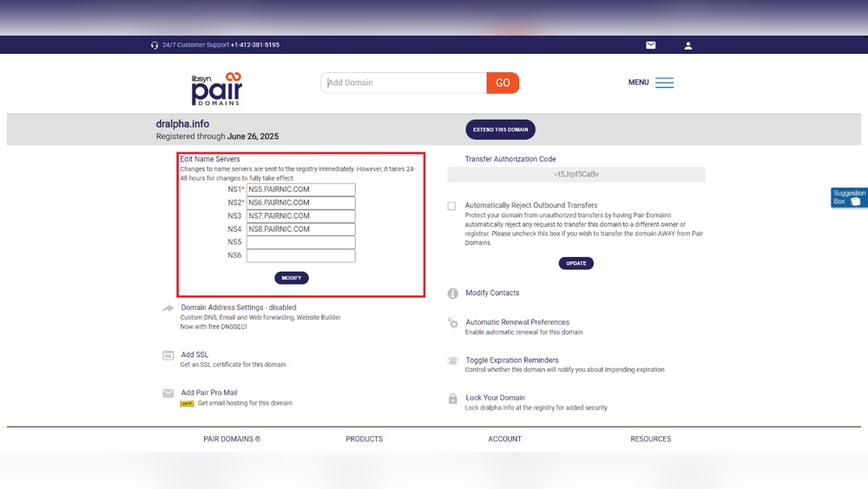Click the Domain Address Settings arrow icon
This screenshot has width=868, height=489.
[168, 308]
